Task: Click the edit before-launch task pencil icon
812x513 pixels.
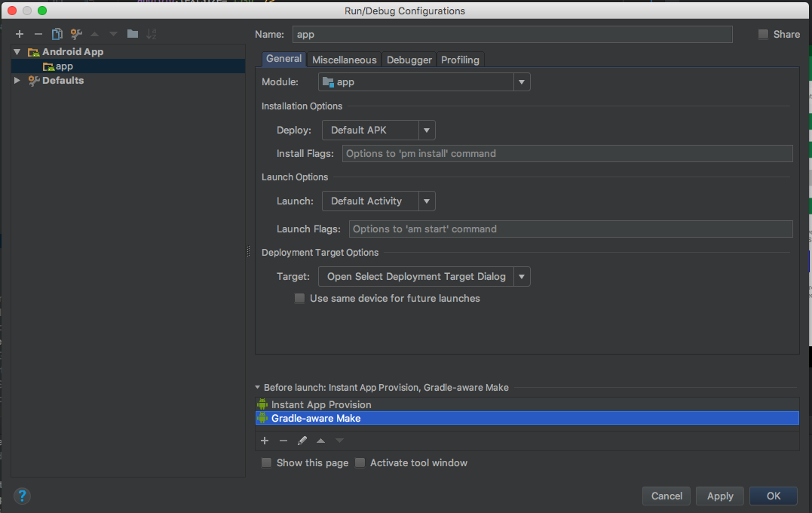Action: (302, 441)
